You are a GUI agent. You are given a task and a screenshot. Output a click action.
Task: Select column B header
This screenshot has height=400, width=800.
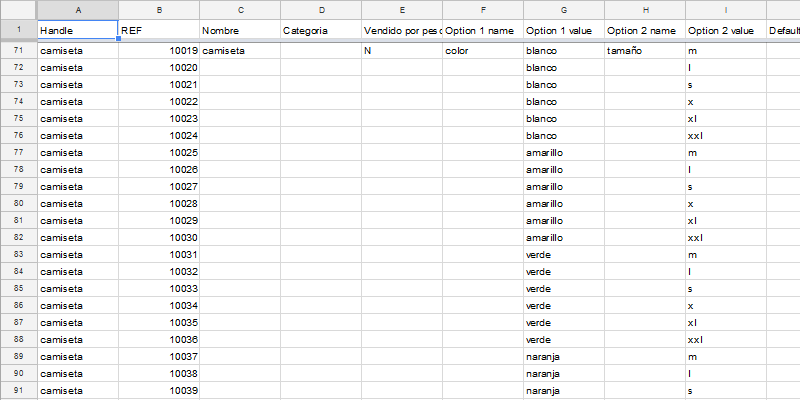click(159, 10)
